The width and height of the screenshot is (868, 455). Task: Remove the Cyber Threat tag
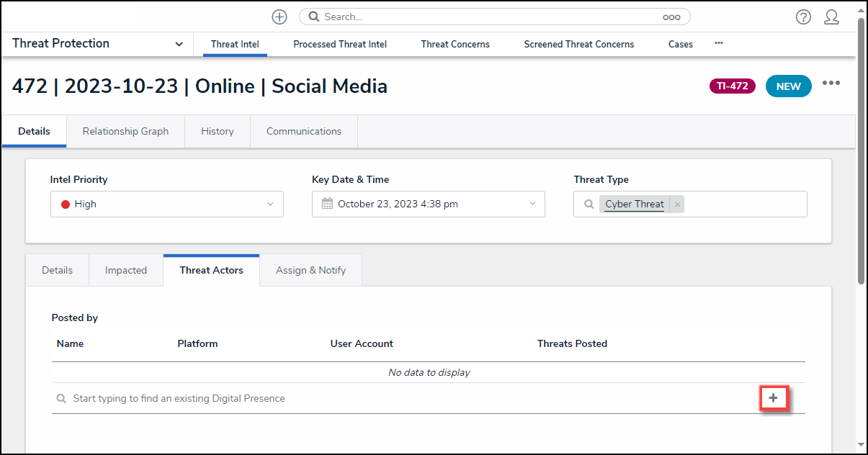pos(677,204)
